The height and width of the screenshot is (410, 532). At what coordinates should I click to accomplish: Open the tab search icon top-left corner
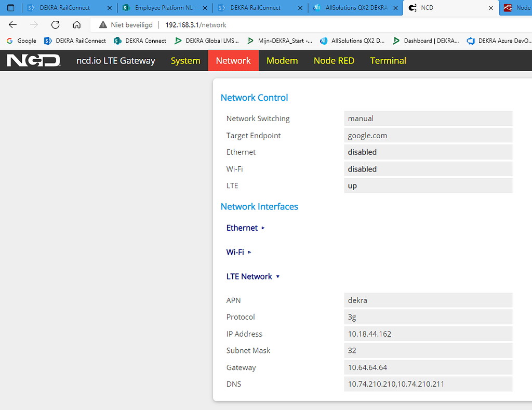[10, 7]
